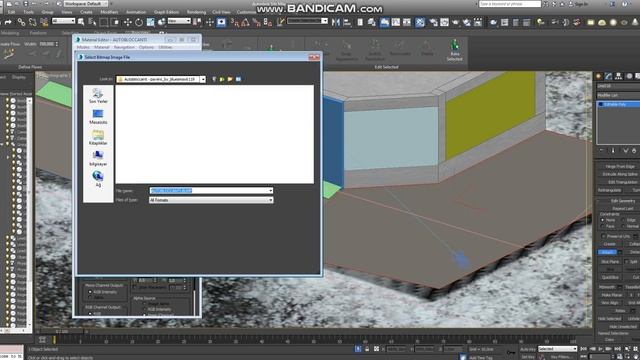Viewport: 640px width, 360px height.
Task: Select the None constraint radio button
Action: tap(603, 220)
